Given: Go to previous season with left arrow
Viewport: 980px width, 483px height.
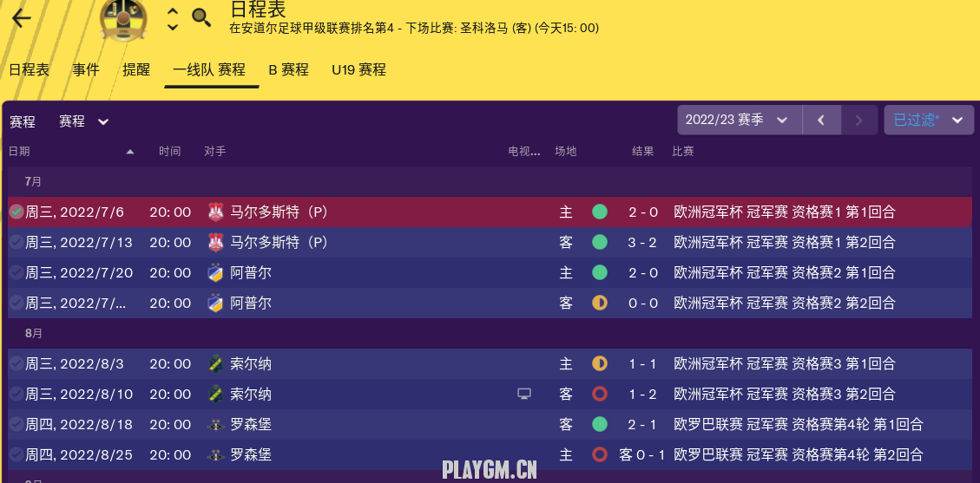Looking at the screenshot, I should point(821,120).
